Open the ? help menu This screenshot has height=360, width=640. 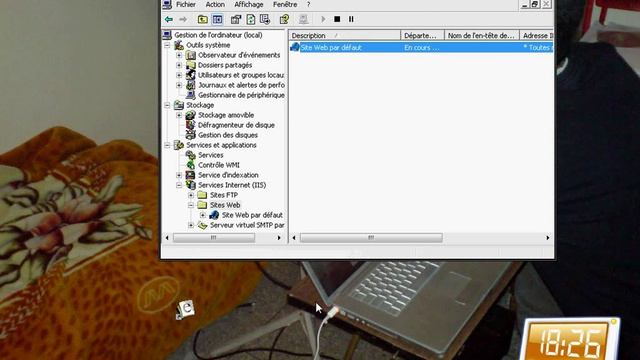pyautogui.click(x=309, y=4)
